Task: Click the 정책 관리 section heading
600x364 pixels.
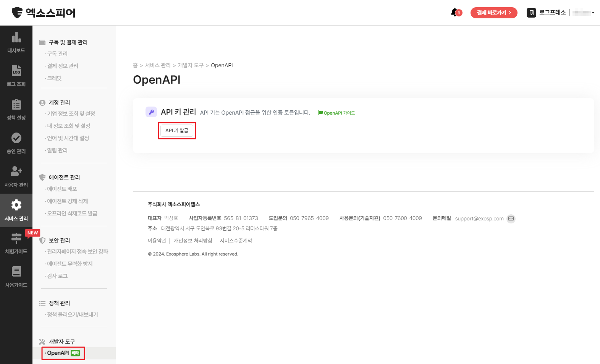Action: coord(60,303)
